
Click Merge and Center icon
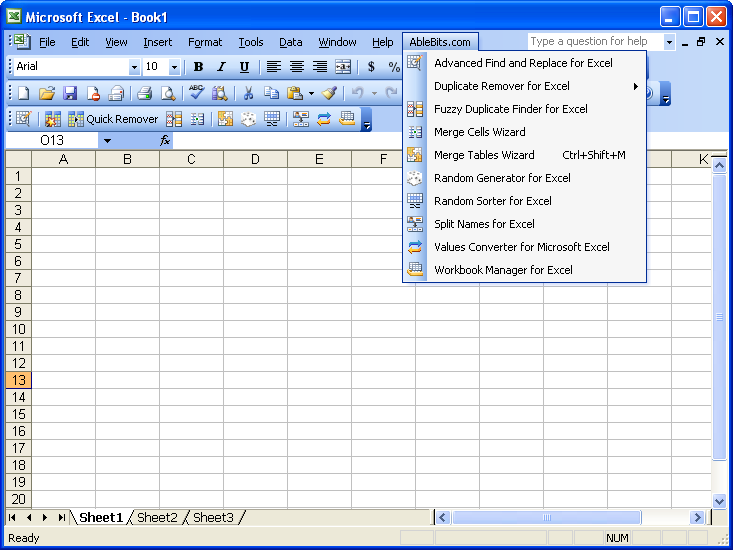[343, 67]
